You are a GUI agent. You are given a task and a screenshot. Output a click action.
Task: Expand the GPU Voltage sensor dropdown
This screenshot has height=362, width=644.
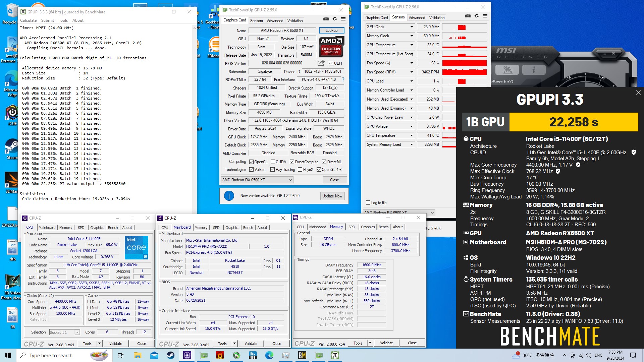pos(412,126)
